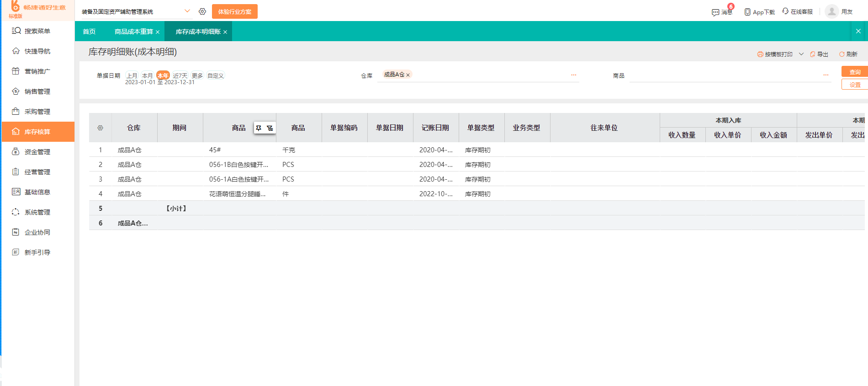
Task: Open business management (经营管理) menu
Action: [37, 172]
